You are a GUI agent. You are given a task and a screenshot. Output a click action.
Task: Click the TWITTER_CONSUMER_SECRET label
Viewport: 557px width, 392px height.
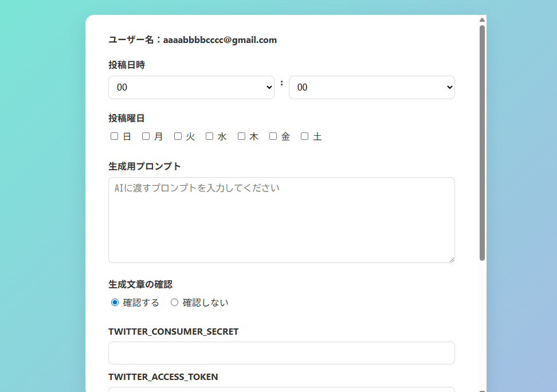(174, 332)
